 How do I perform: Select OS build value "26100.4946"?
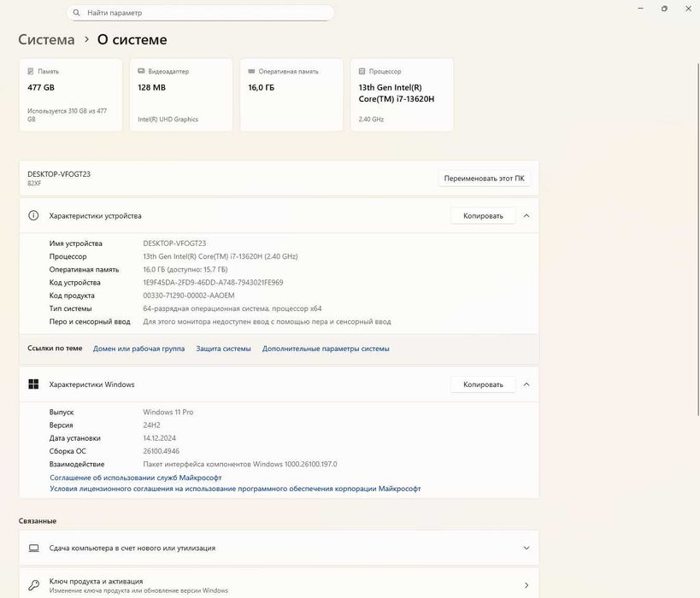click(162, 451)
